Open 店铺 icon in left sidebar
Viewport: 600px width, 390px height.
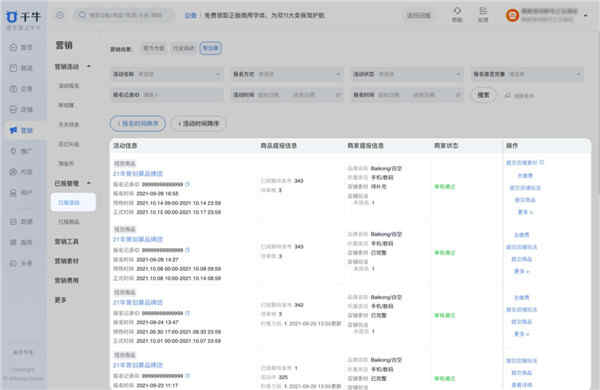pyautogui.click(x=13, y=109)
